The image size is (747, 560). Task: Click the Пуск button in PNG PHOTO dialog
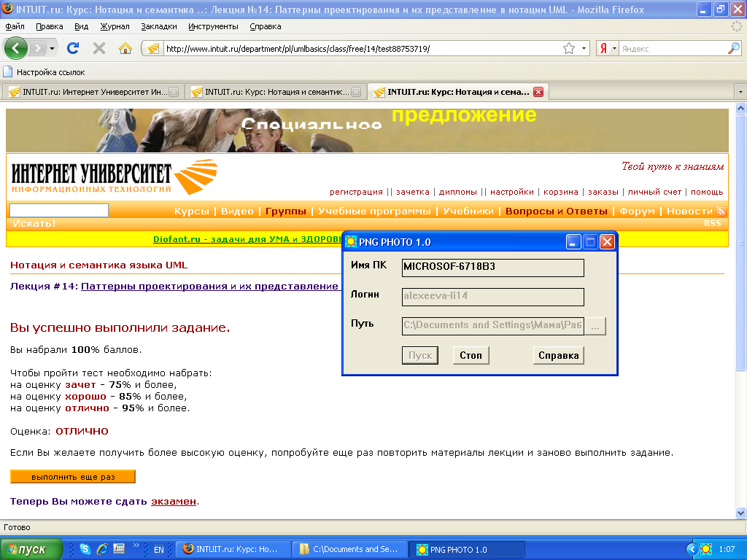[420, 355]
